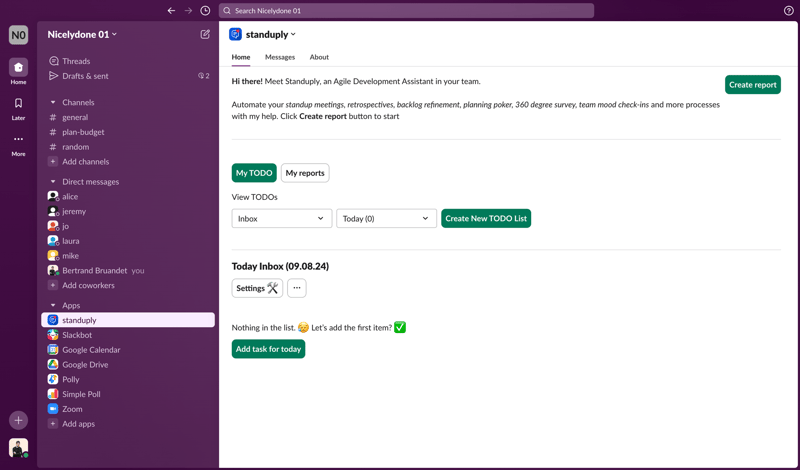
Task: Open the Today (0) dropdown
Action: pyautogui.click(x=386, y=218)
